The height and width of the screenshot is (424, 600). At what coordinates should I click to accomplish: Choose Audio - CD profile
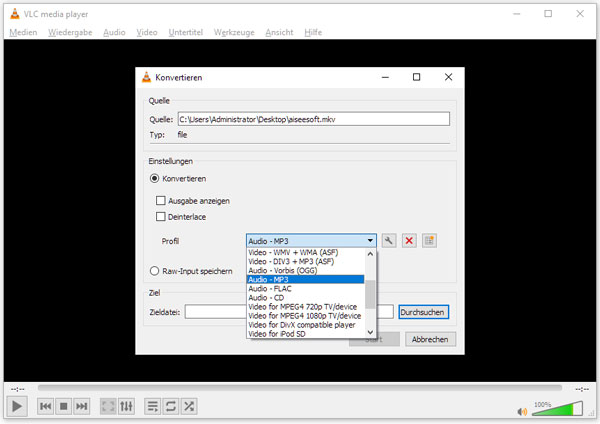coord(305,298)
